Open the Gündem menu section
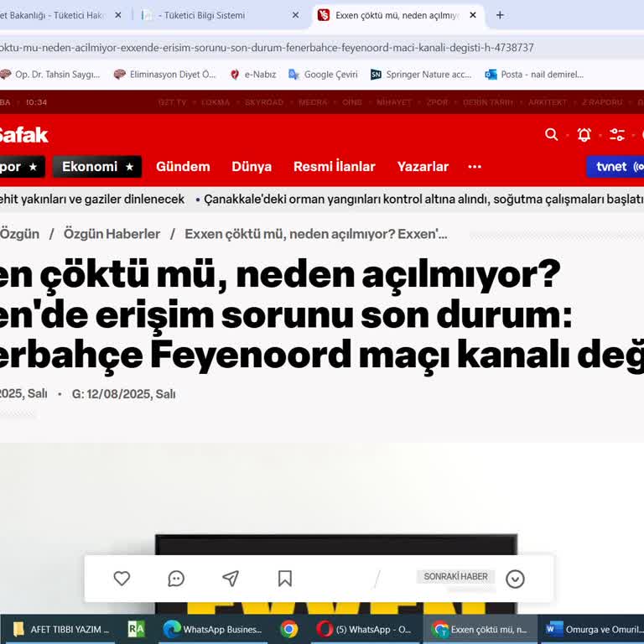Image resolution: width=644 pixels, height=644 pixels. [x=183, y=166]
